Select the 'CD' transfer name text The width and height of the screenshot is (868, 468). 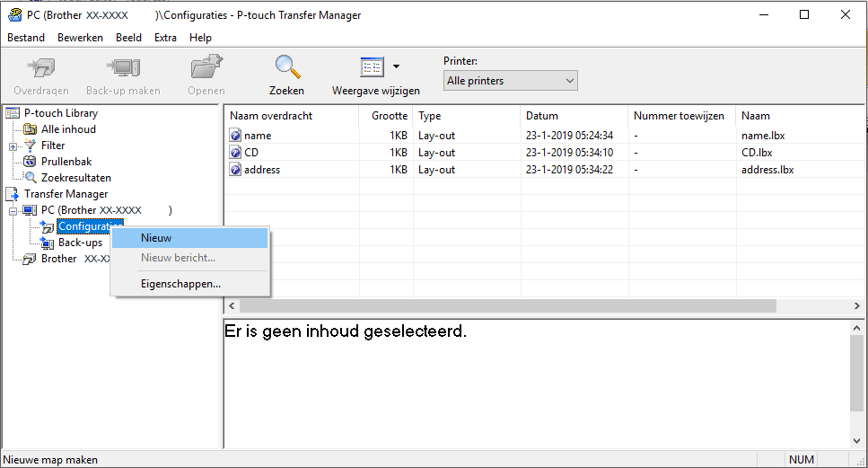click(251, 153)
